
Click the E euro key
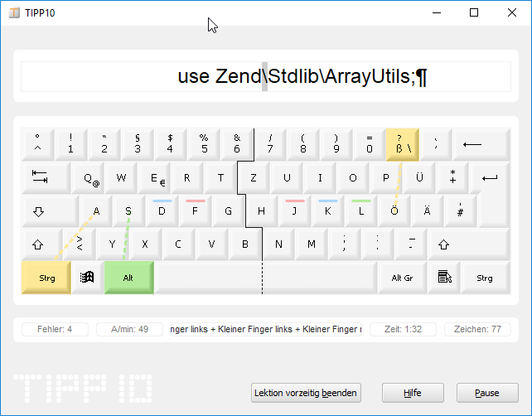(154, 178)
